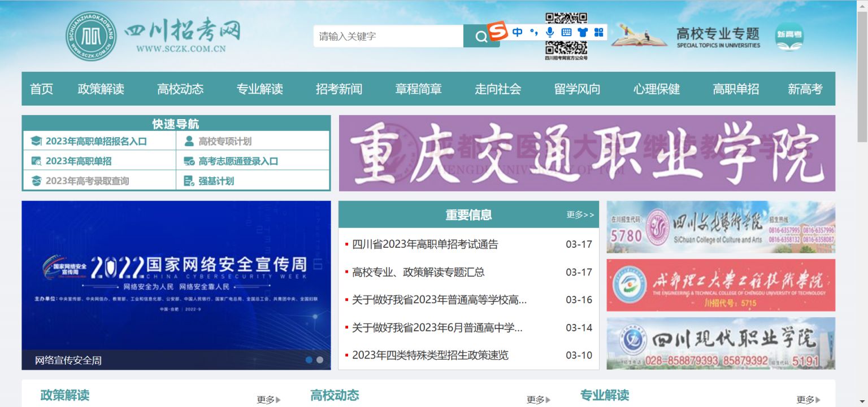Open the skin shirt icon in Sogou bar
Image resolution: width=868 pixels, height=407 pixels.
click(583, 32)
